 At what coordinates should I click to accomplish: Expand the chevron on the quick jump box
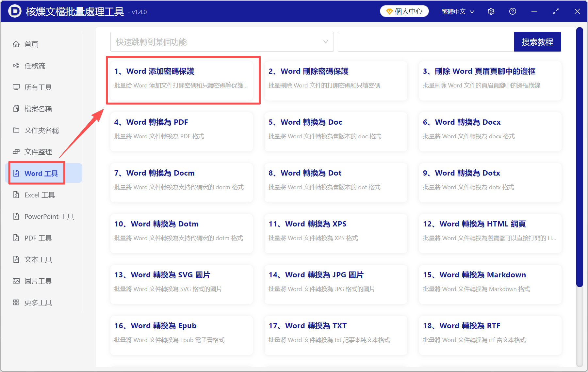pos(325,42)
